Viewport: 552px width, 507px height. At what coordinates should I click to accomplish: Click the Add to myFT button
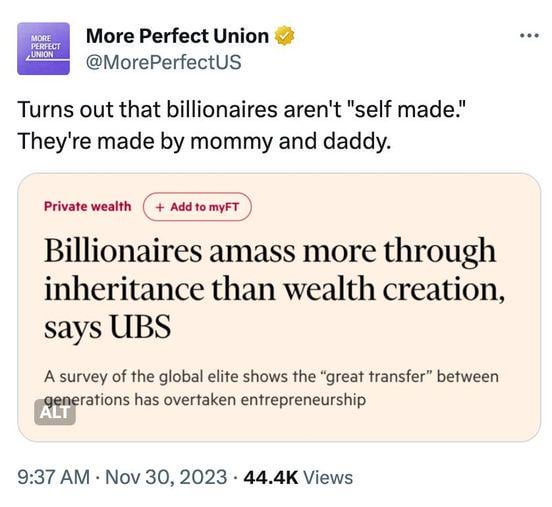(197, 207)
